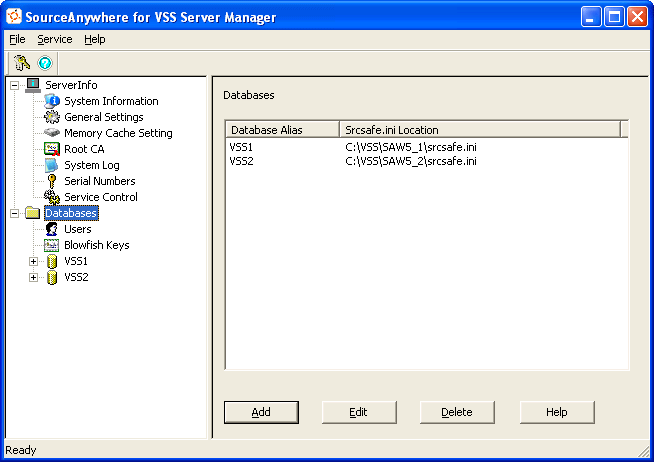Click the Root CA certificate icon
654x462 pixels.
[x=52, y=149]
